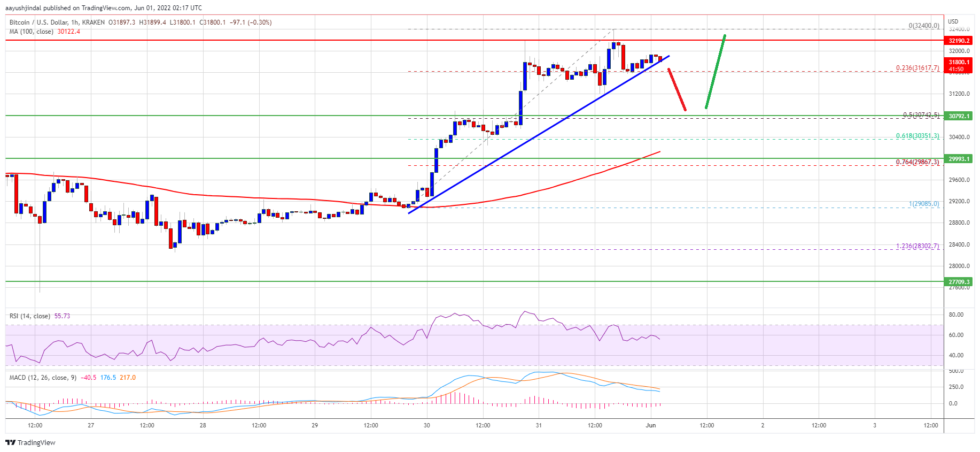Viewport: 980px width, 452px height.
Task: Select the RSI (14, close) legend
Action: (x=30, y=316)
